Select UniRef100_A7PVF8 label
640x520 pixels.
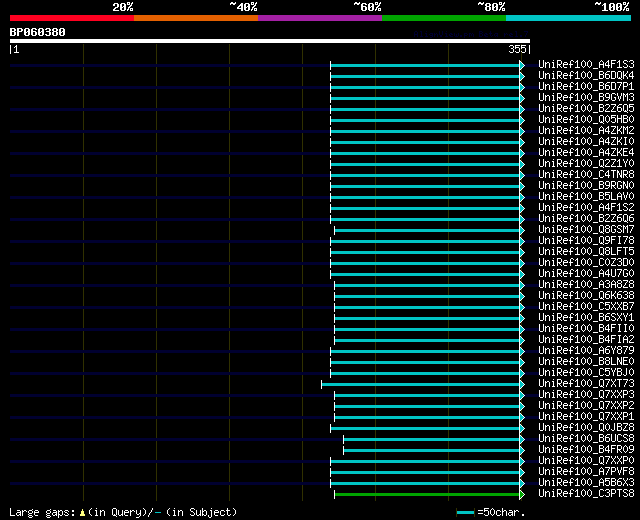click(586, 472)
